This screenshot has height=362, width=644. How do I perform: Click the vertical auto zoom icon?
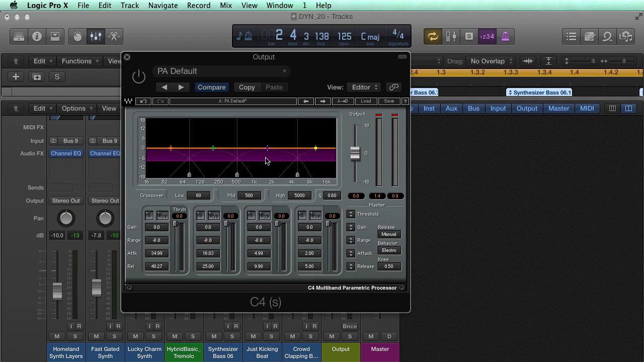[x=548, y=61]
